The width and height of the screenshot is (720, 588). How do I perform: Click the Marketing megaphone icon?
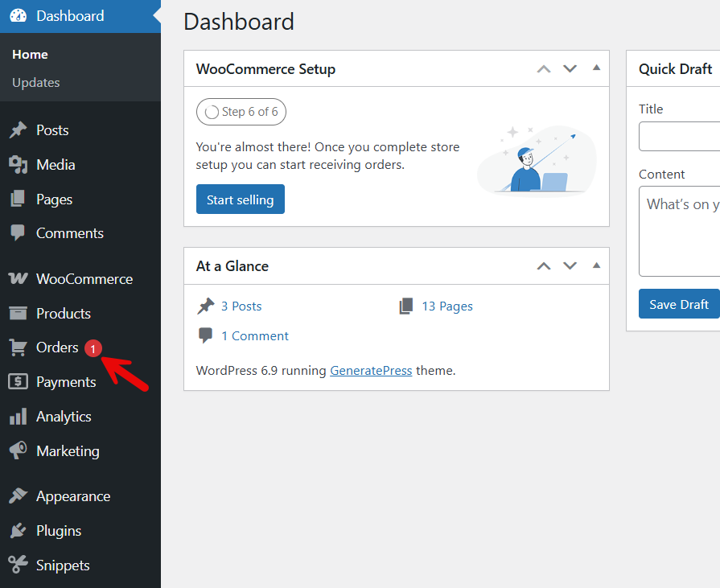coord(18,451)
